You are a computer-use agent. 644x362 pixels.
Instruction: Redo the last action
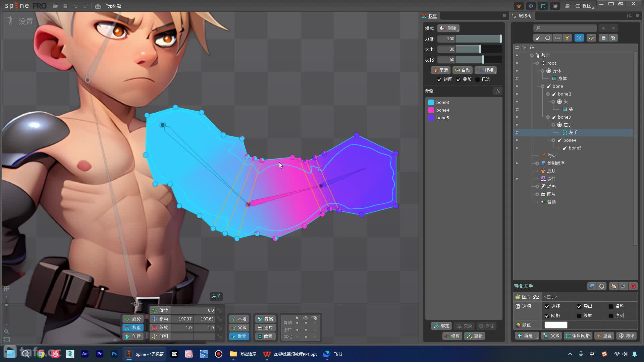tap(86, 6)
